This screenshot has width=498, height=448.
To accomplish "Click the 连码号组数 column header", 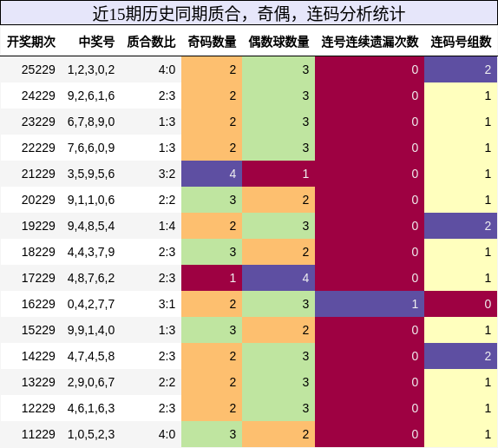I will click(x=462, y=42).
